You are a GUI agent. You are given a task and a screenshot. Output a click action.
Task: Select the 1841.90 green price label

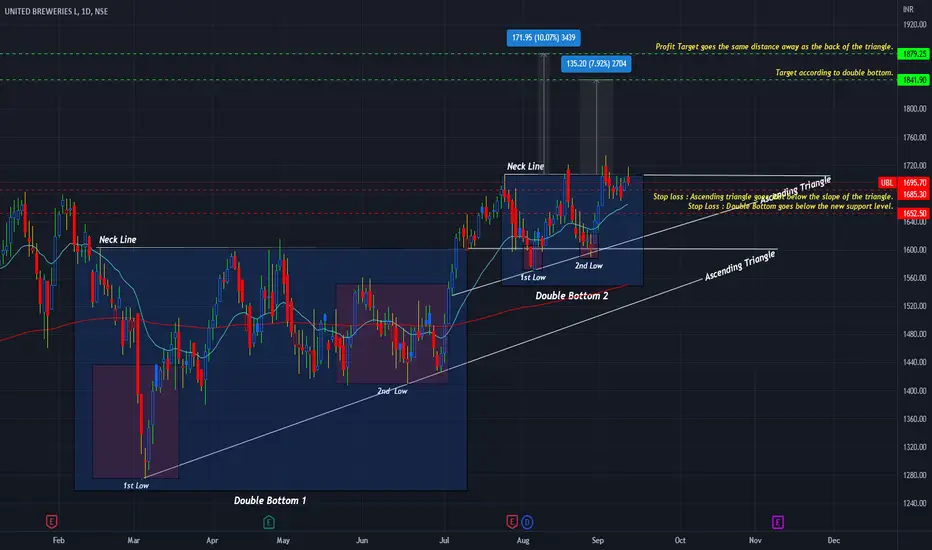click(x=914, y=80)
